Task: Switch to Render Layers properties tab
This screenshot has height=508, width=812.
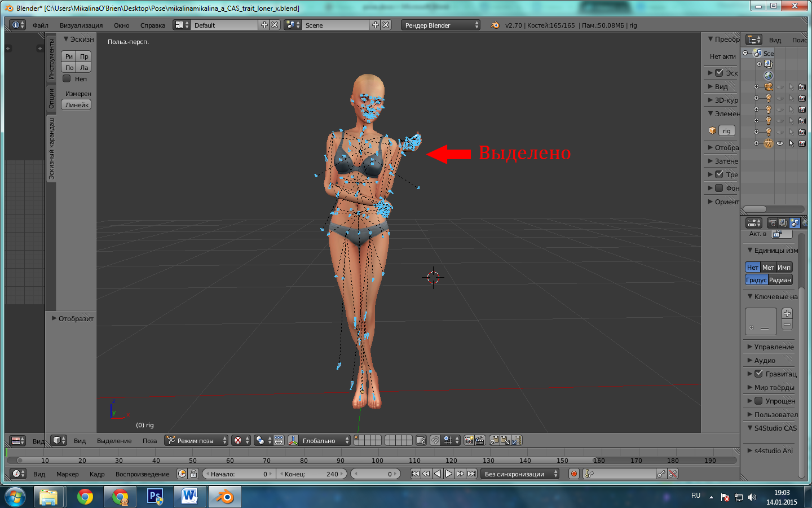Action: [783, 223]
